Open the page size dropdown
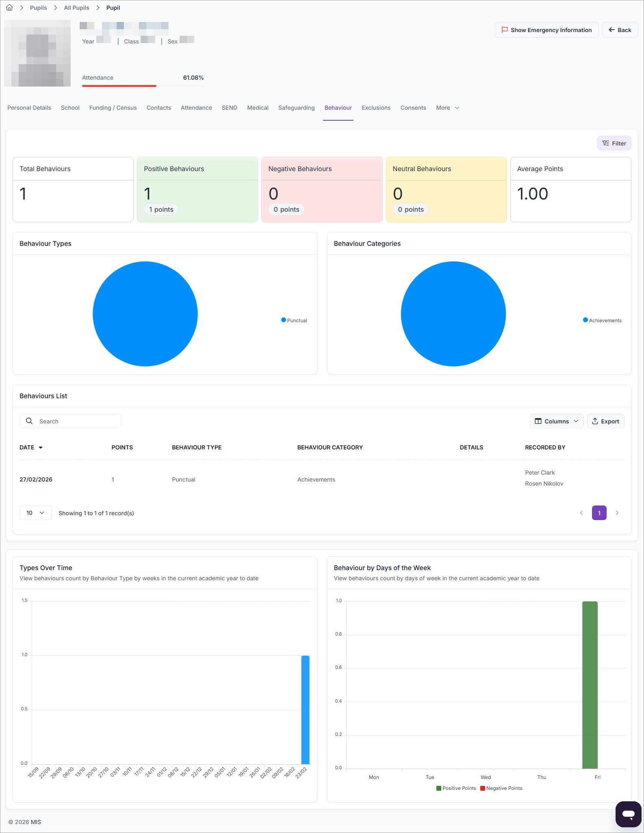 (x=35, y=513)
